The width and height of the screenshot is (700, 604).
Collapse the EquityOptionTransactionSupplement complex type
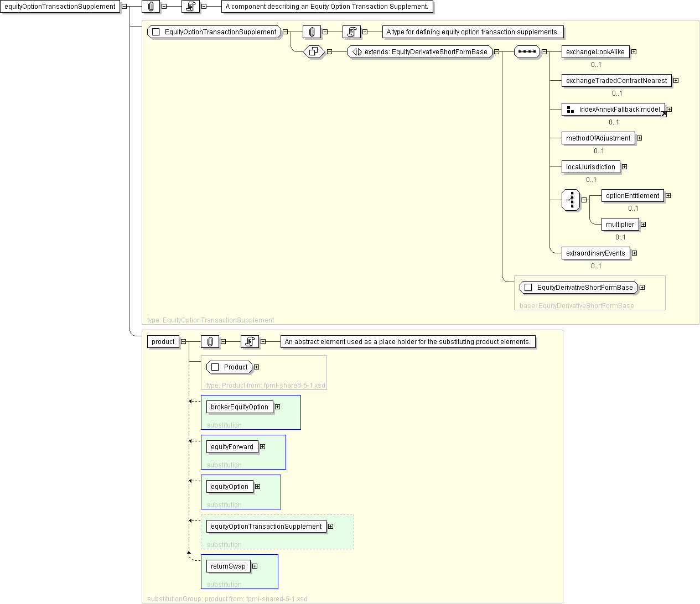285,32
